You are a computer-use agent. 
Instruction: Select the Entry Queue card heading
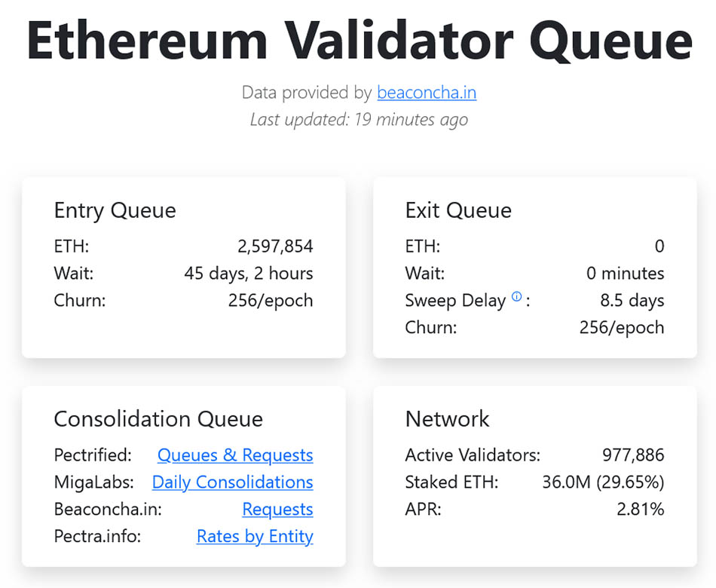tap(115, 210)
